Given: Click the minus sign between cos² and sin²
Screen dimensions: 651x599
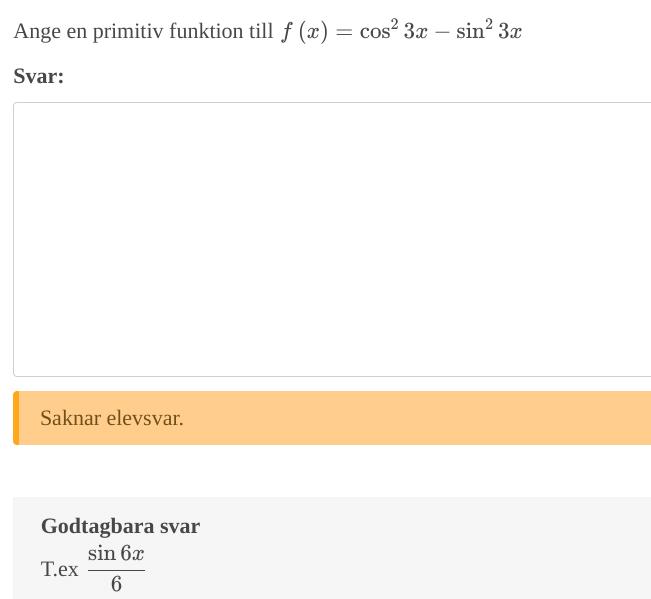Looking at the screenshot, I should (x=442, y=32).
